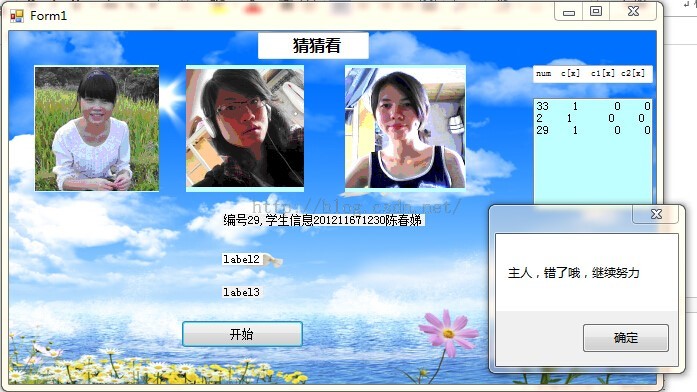Click the label3 text
This screenshot has height=392, width=697.
(241, 292)
